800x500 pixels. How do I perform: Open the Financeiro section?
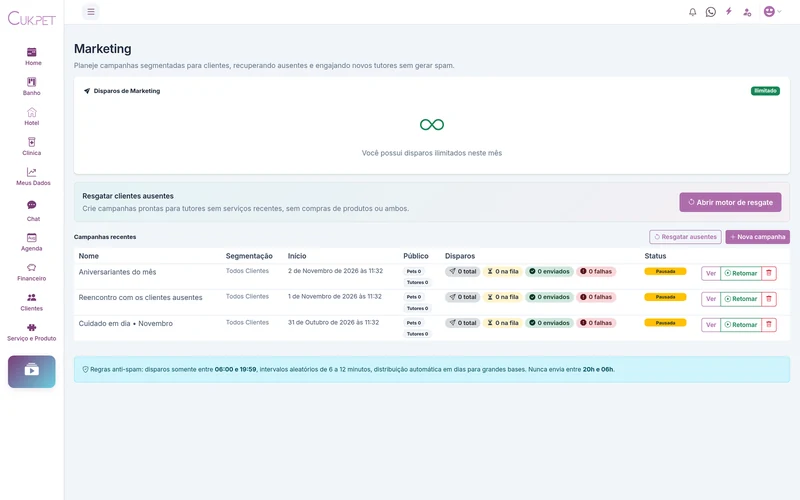click(x=32, y=272)
